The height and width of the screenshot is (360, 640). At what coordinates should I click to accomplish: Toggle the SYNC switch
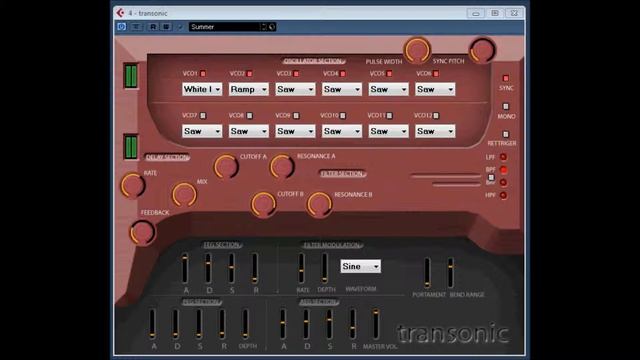click(x=506, y=78)
